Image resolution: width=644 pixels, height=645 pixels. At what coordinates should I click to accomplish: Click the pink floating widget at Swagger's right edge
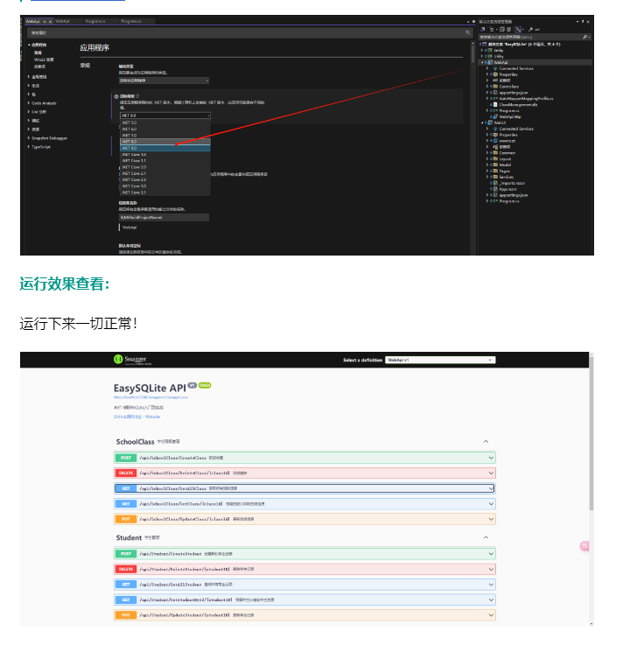pyautogui.click(x=584, y=546)
